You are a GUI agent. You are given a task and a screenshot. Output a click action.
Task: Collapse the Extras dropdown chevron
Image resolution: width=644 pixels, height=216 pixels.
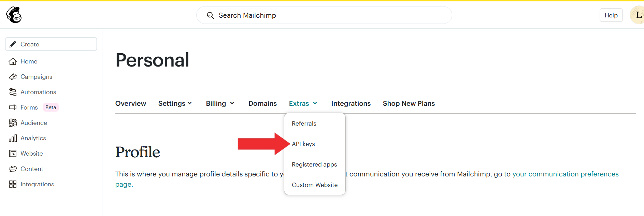click(x=315, y=103)
